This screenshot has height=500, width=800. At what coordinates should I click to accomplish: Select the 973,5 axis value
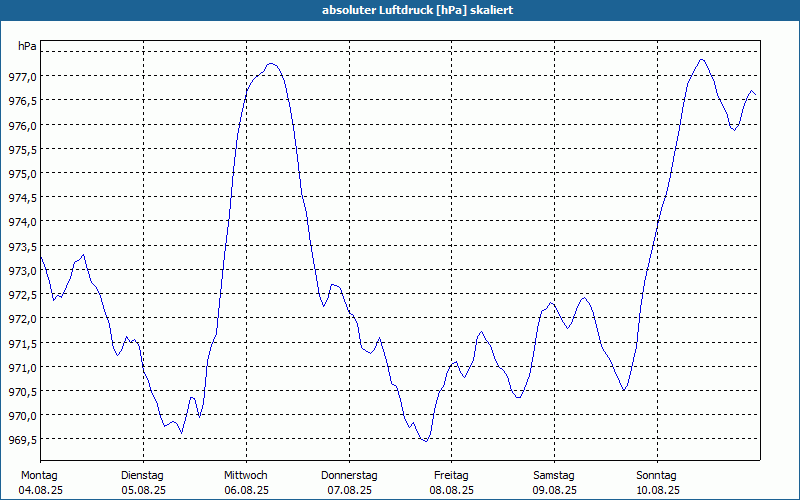(x=23, y=246)
